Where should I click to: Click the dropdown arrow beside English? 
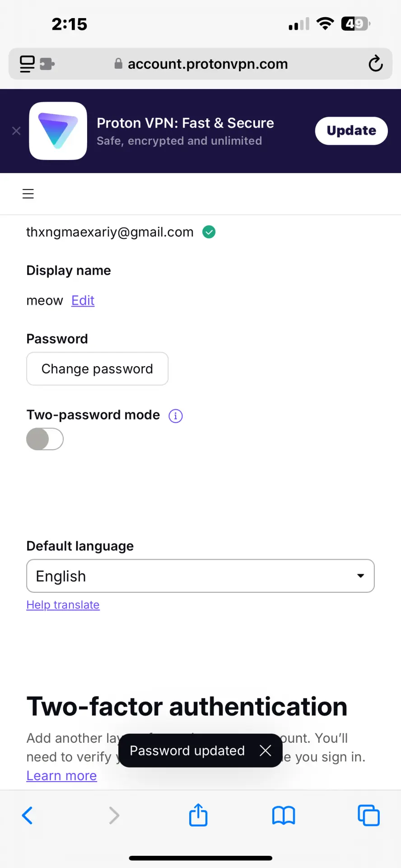pyautogui.click(x=360, y=576)
